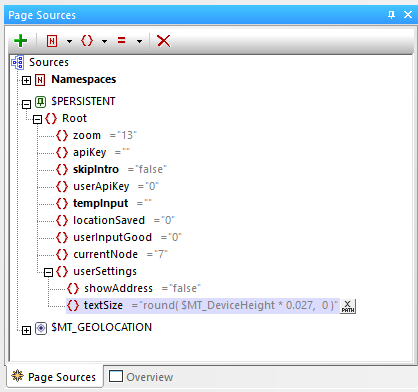Click the red X delete icon
The height and width of the screenshot is (392, 418).
pos(164,41)
